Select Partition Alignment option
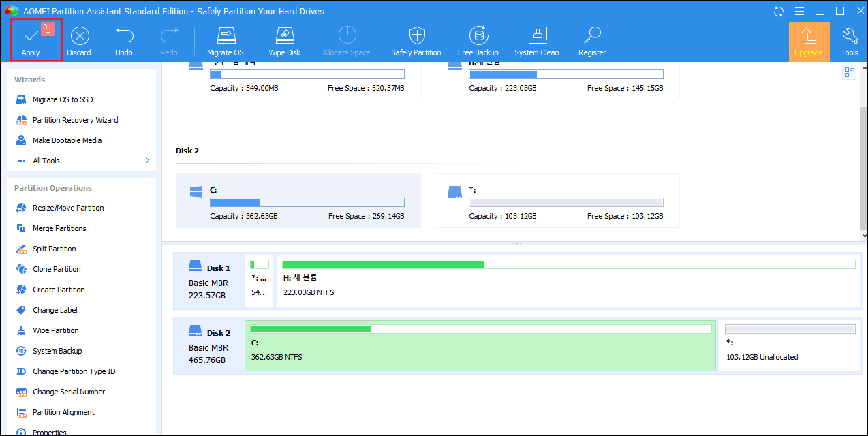868x436 pixels. point(55,412)
